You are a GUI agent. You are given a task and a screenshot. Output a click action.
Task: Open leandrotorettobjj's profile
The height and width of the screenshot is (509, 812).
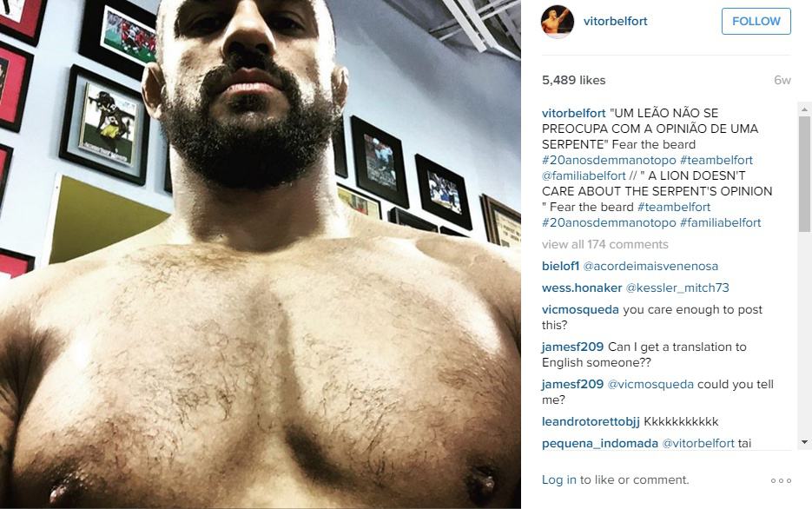click(591, 421)
